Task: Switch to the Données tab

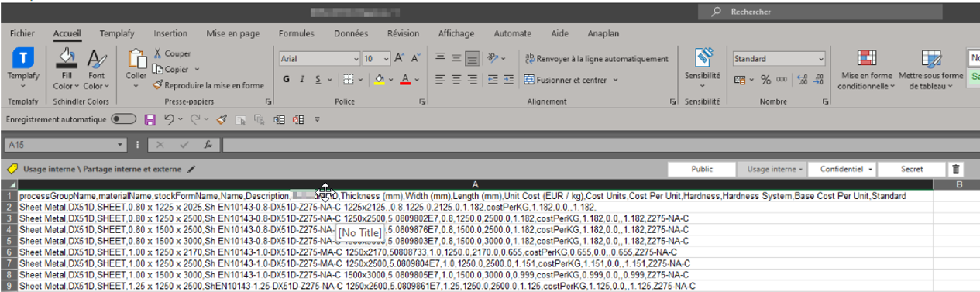Action: click(x=351, y=33)
